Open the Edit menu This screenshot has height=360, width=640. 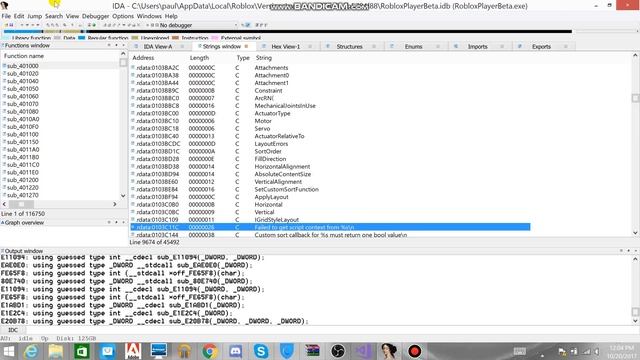pyautogui.click(x=19, y=16)
